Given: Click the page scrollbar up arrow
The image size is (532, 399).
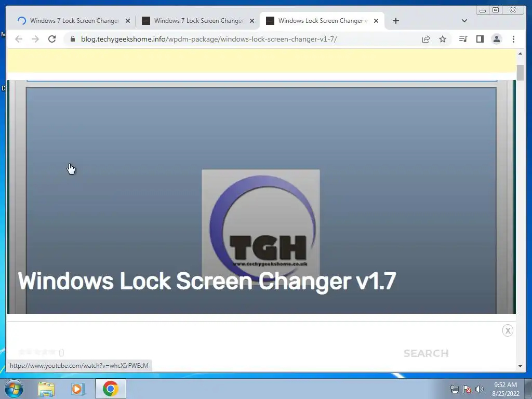Looking at the screenshot, I should (x=520, y=54).
